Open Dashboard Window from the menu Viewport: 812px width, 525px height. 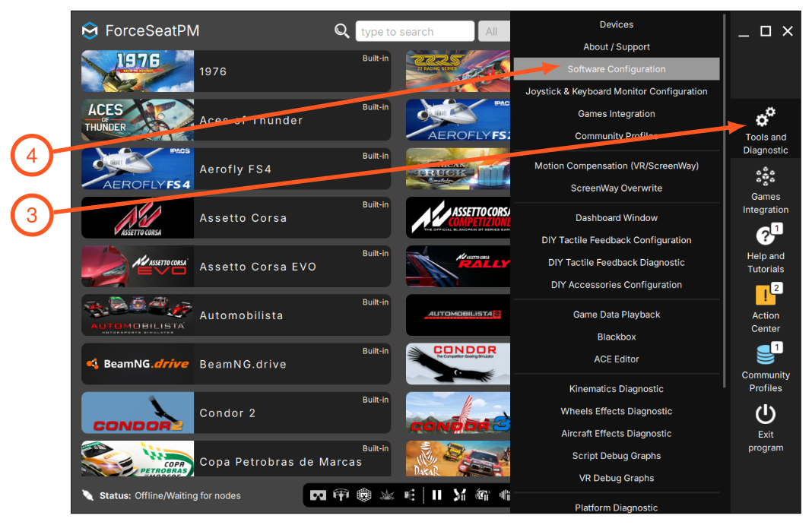[x=617, y=218]
